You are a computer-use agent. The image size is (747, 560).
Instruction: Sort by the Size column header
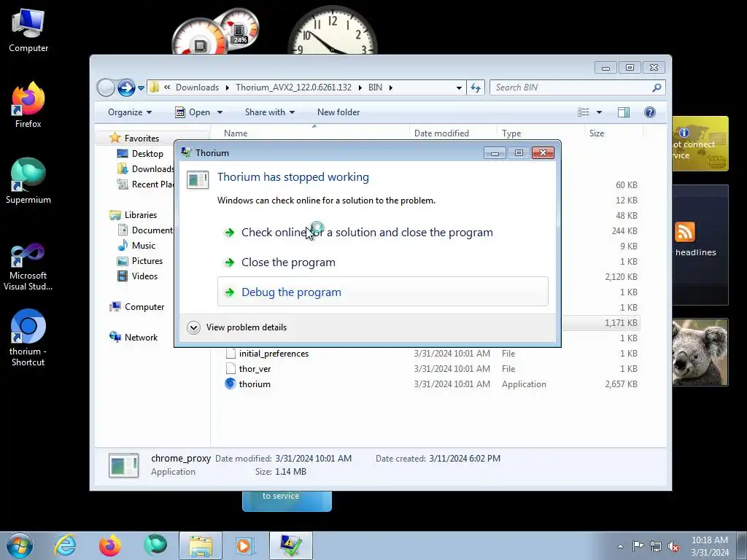613,133
